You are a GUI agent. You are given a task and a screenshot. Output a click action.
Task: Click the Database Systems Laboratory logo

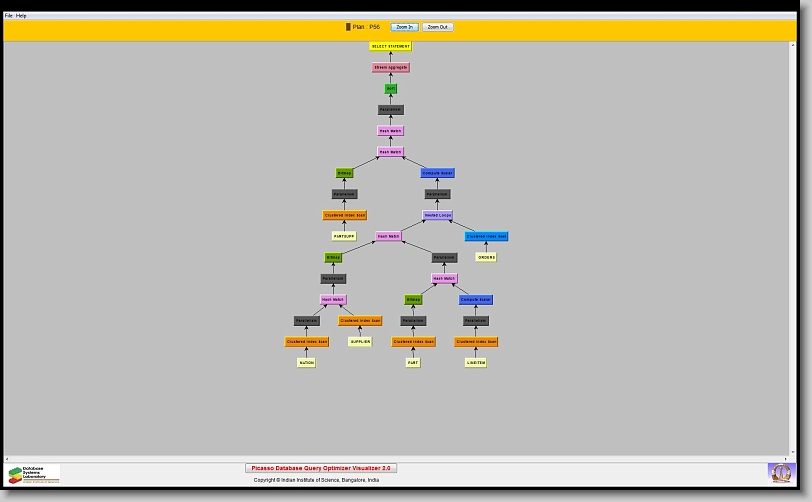34,473
